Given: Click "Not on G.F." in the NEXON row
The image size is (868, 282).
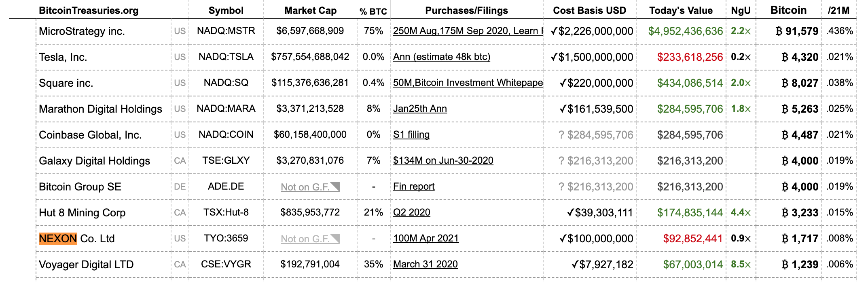Looking at the screenshot, I should pos(305,239).
